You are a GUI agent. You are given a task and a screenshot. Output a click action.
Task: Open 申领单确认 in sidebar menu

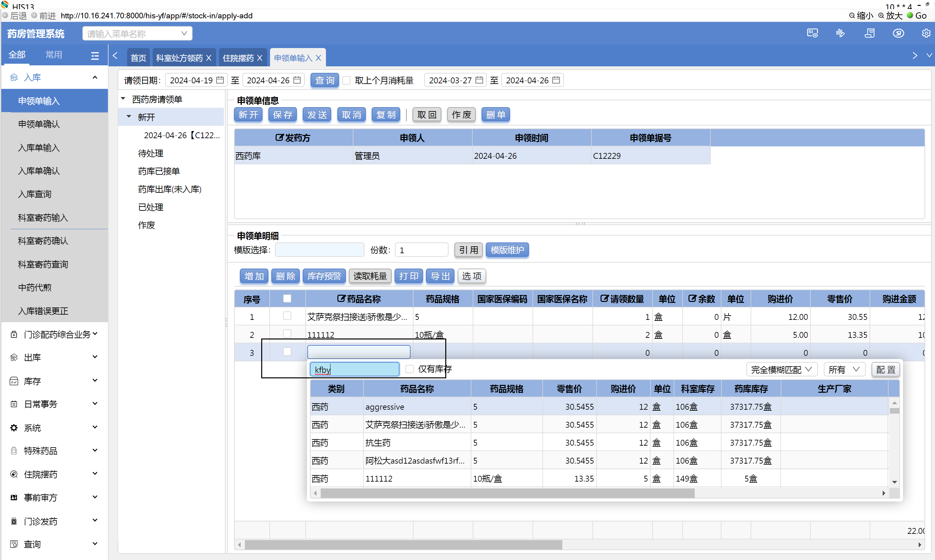click(x=39, y=124)
